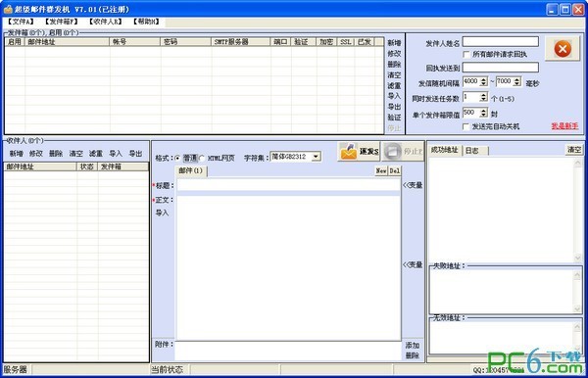Viewport: 588px width, 378px height.
Task: Click 新增 to add a sender mailbox
Action: (394, 43)
